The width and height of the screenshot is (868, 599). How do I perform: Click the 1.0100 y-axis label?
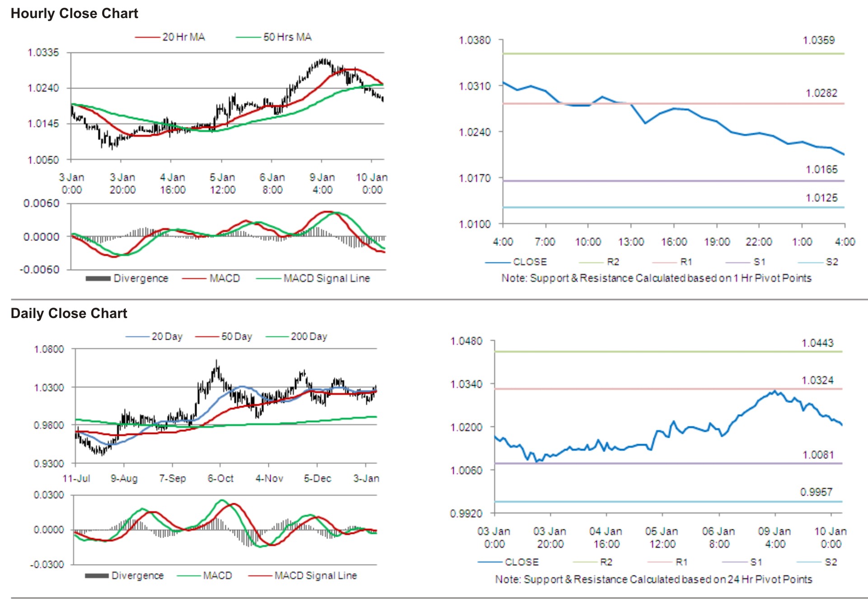[x=475, y=224]
